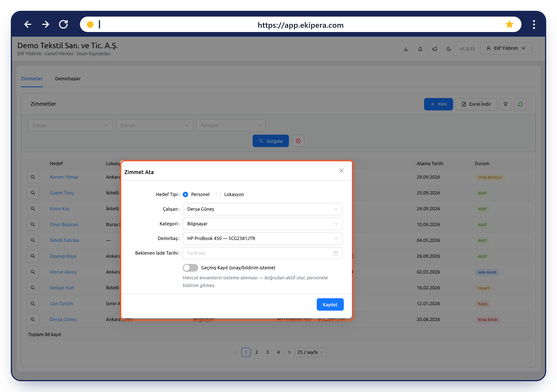Click the bookmark star icon
This screenshot has width=557, height=392.
point(509,24)
